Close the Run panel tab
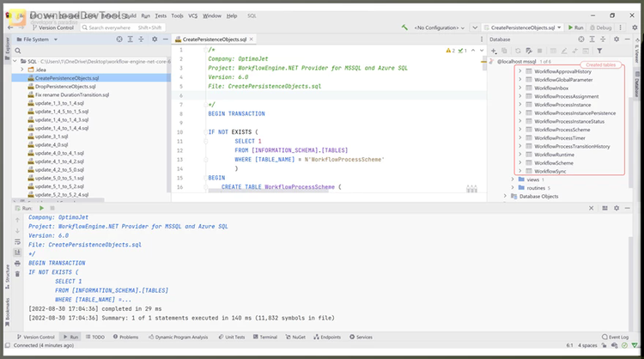Image resolution: width=644 pixels, height=359 pixels. coord(591,208)
